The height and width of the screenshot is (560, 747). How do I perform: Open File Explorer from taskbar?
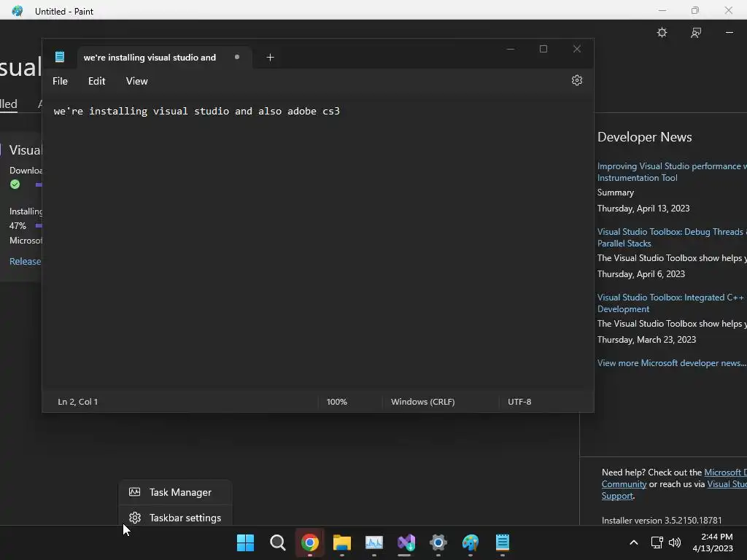pos(342,542)
